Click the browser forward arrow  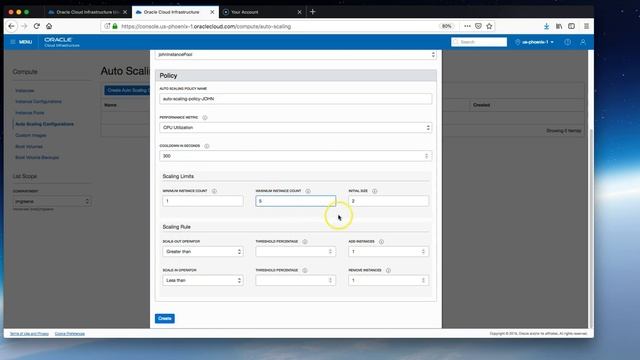click(x=24, y=26)
